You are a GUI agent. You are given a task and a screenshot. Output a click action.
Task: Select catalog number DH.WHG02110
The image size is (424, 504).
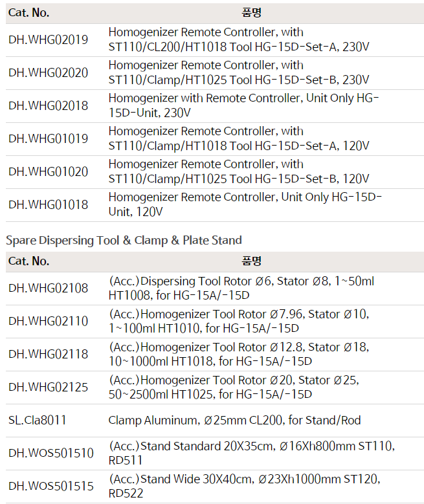[x=49, y=322]
